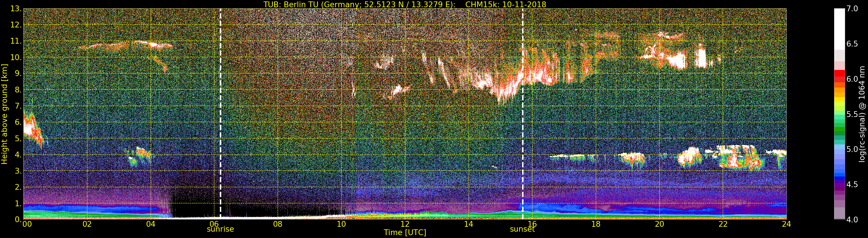Click time axis tick label '24'
The image size is (868, 238).
786,224
